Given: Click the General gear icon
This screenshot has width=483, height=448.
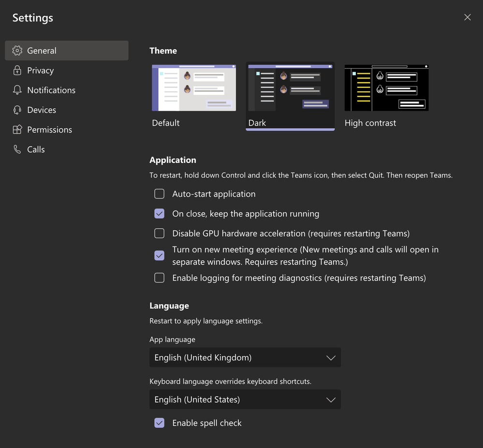Looking at the screenshot, I should pyautogui.click(x=17, y=51).
